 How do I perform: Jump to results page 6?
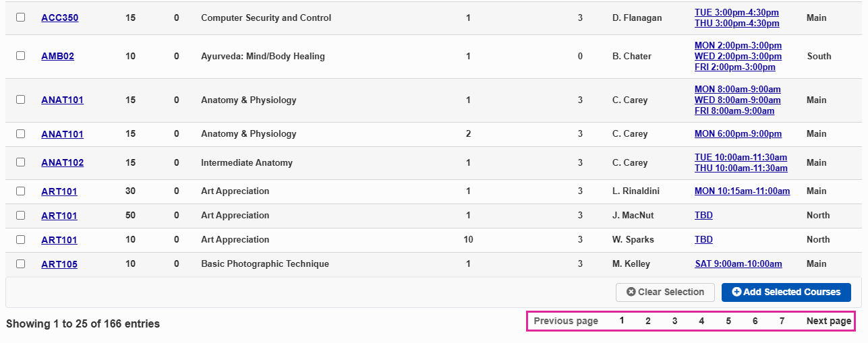click(x=755, y=321)
